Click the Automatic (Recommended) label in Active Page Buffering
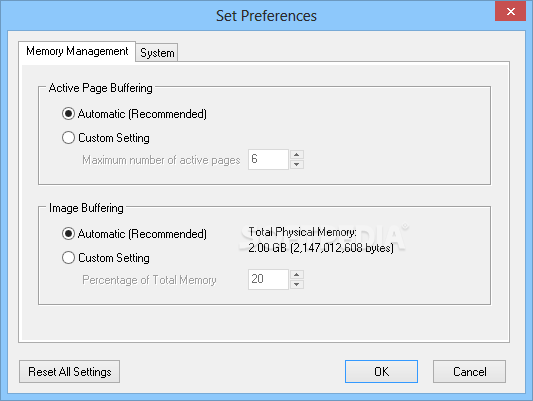The image size is (533, 401). [x=142, y=114]
